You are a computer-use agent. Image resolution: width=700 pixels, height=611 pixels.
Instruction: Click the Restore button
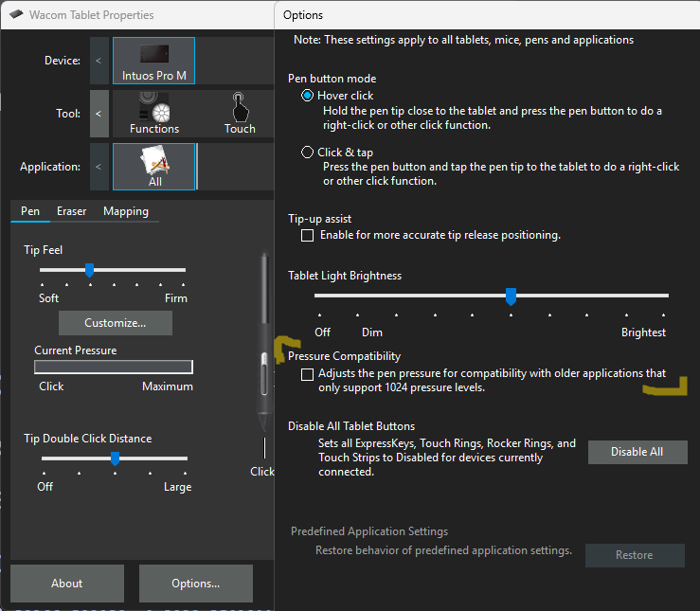click(x=635, y=555)
